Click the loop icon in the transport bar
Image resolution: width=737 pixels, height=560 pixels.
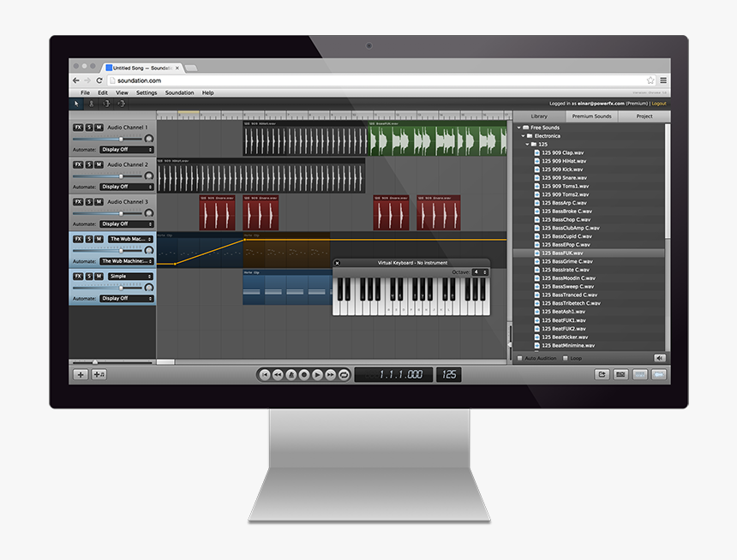pos(345,374)
